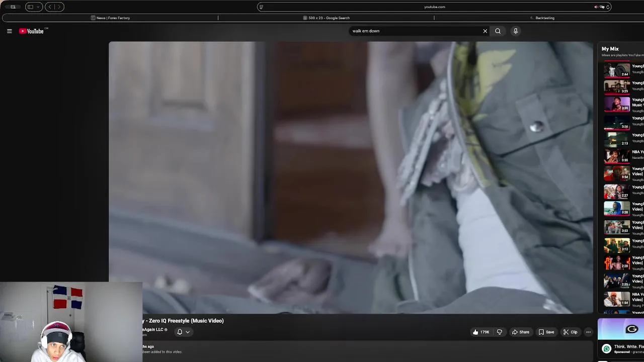Toggle the browser sidebar panel button

30,7
